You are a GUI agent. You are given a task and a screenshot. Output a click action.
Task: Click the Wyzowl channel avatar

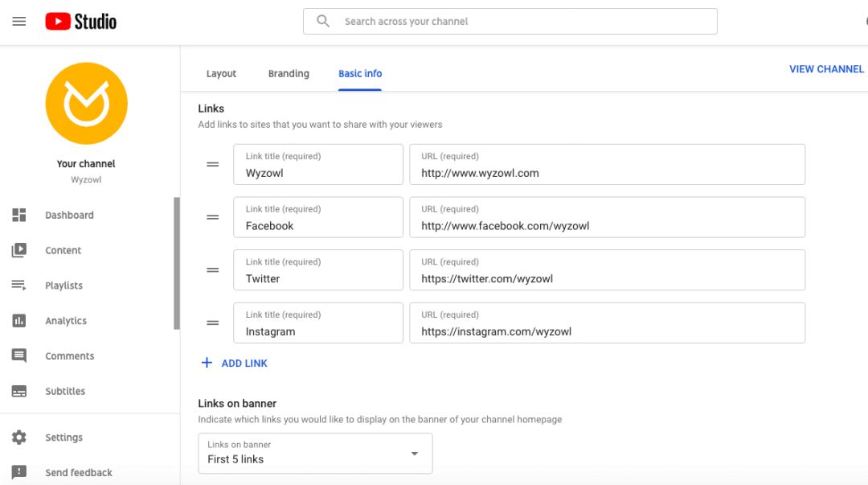[x=86, y=103]
